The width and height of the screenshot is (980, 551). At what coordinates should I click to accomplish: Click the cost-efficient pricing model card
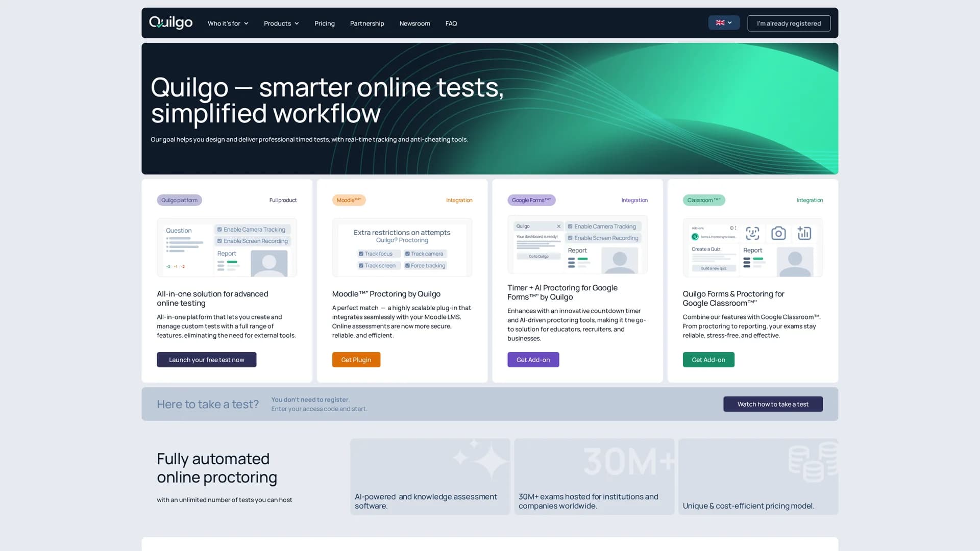pos(758,477)
